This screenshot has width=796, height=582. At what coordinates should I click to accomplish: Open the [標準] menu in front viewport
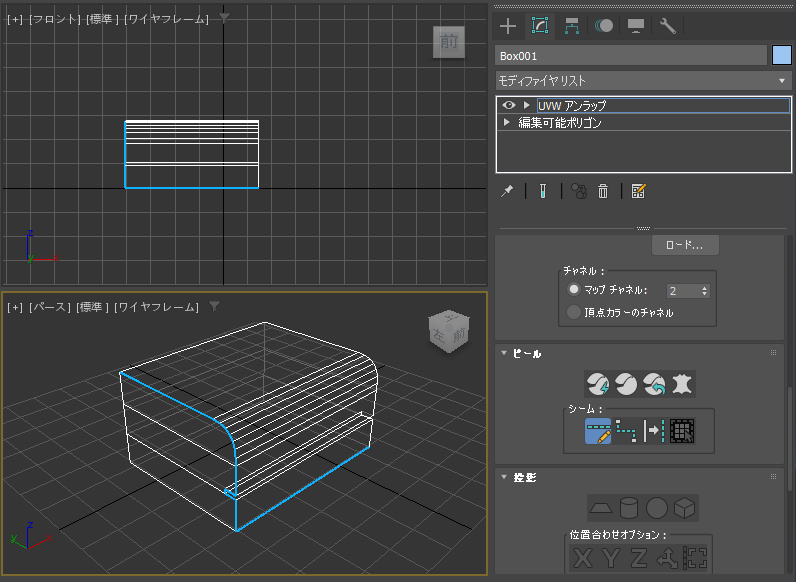(102, 19)
